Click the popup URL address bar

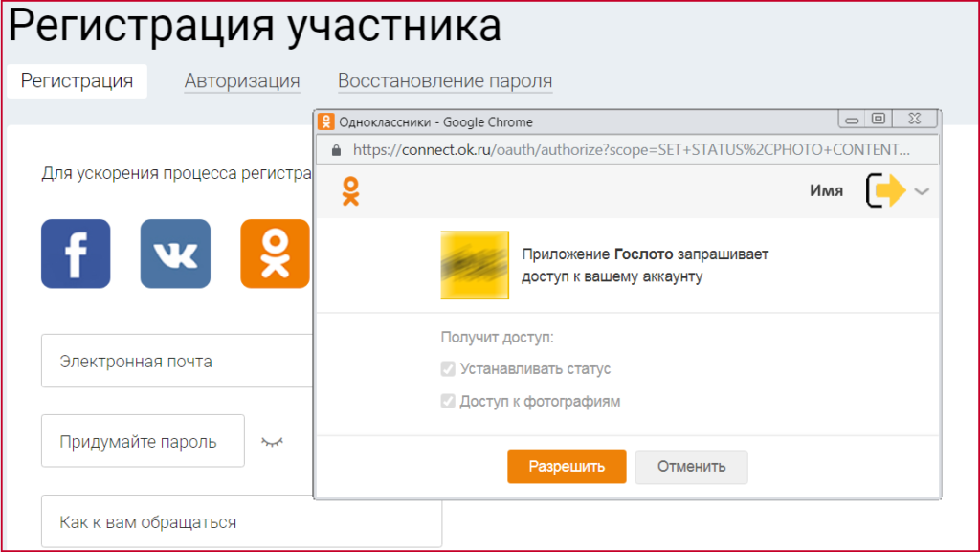coord(628,150)
